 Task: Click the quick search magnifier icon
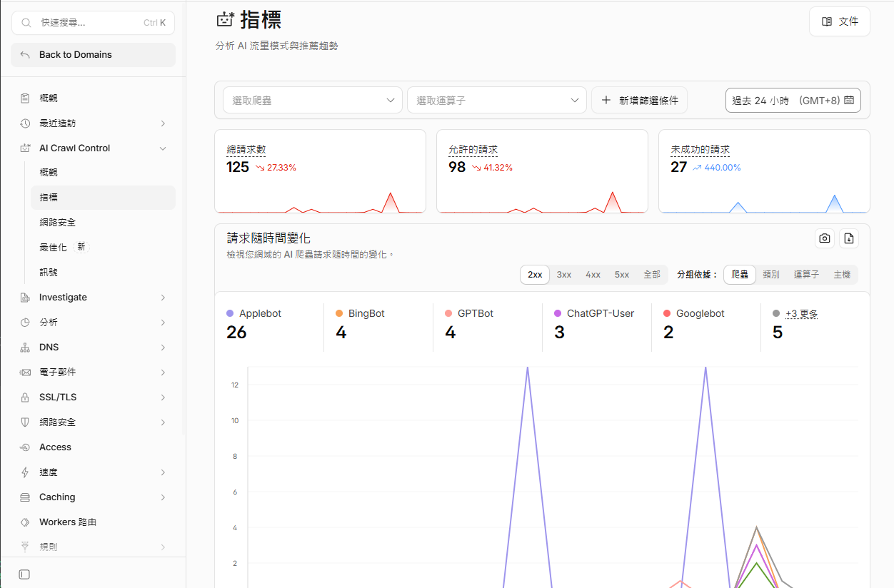pyautogui.click(x=26, y=23)
